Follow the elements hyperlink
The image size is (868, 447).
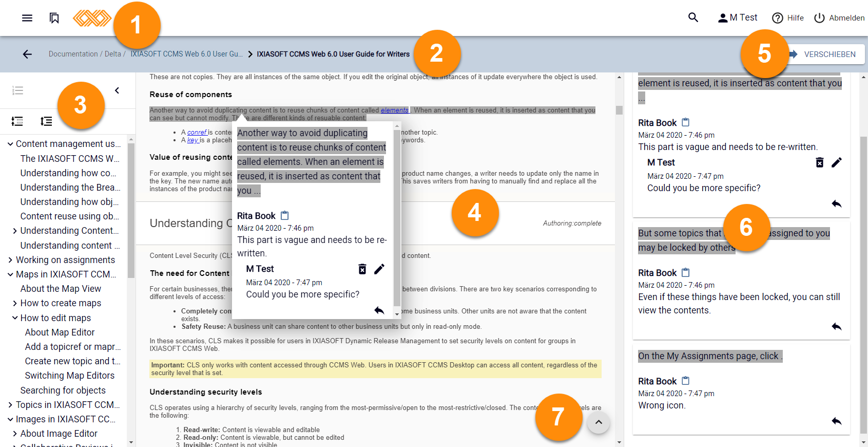pyautogui.click(x=394, y=110)
